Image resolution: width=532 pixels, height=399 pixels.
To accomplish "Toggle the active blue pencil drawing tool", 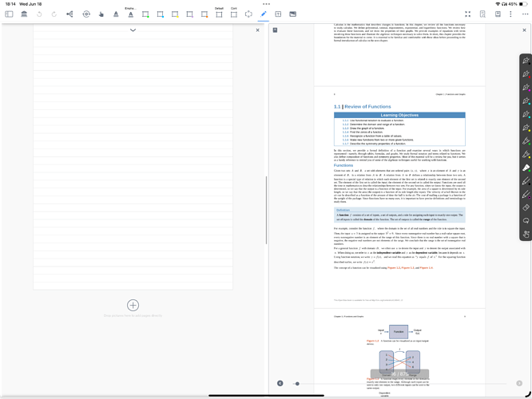I will [x=264, y=14].
